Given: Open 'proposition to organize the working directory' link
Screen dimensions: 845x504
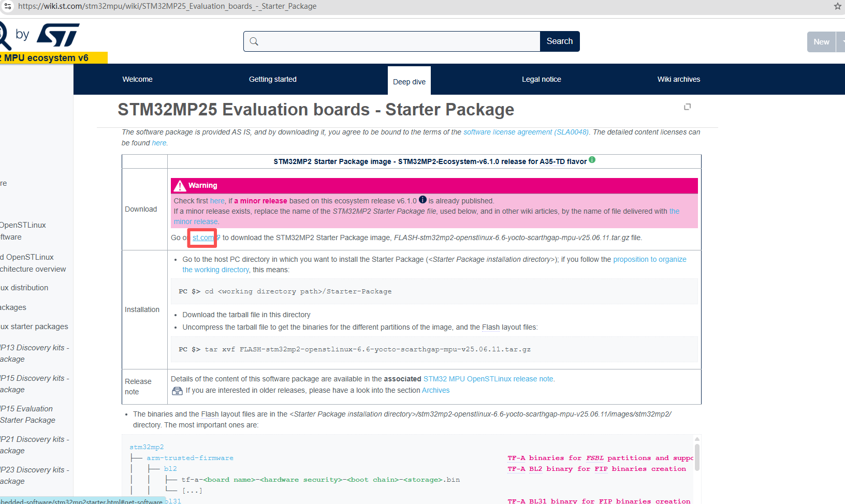Looking at the screenshot, I should 650,259.
